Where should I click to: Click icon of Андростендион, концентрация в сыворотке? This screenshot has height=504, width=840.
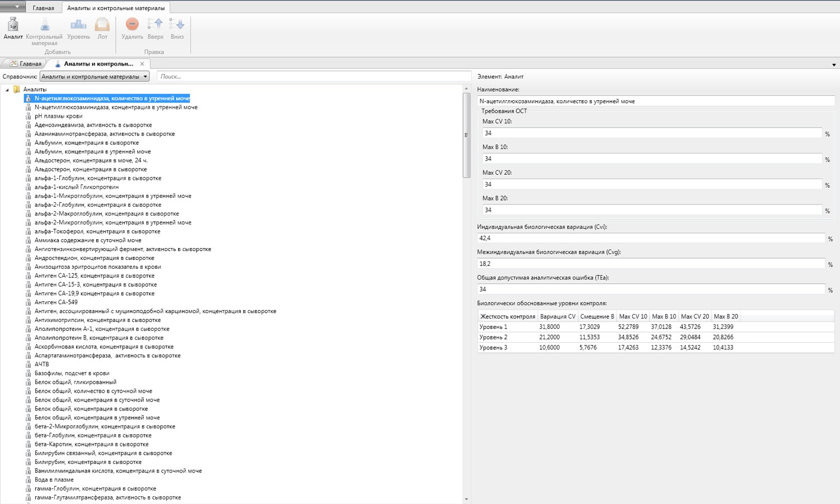28,258
